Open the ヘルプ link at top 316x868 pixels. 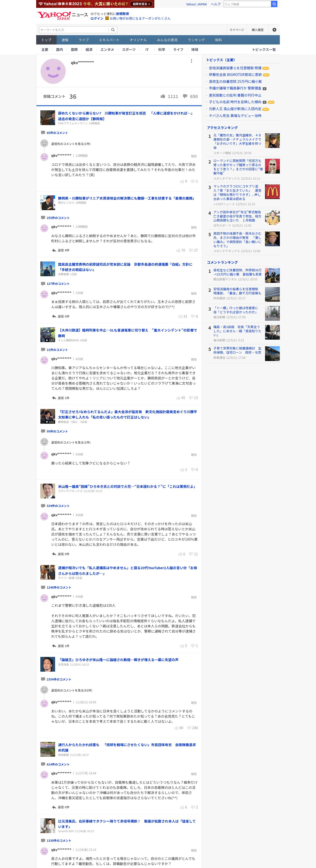[x=216, y=4]
